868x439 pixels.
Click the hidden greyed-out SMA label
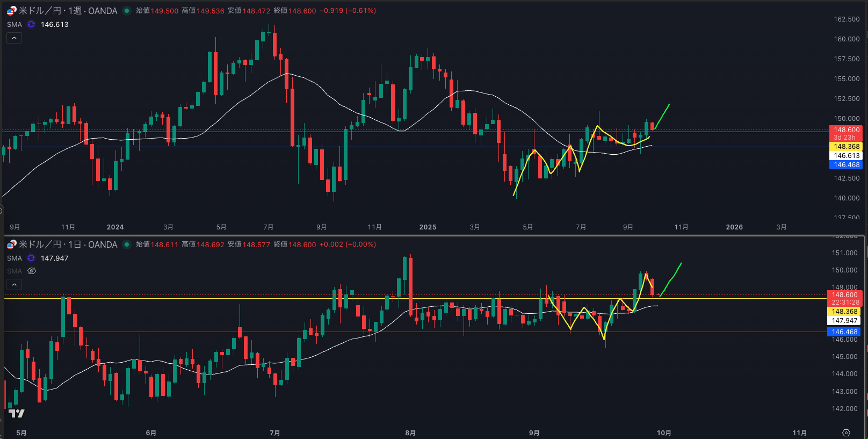tap(15, 271)
